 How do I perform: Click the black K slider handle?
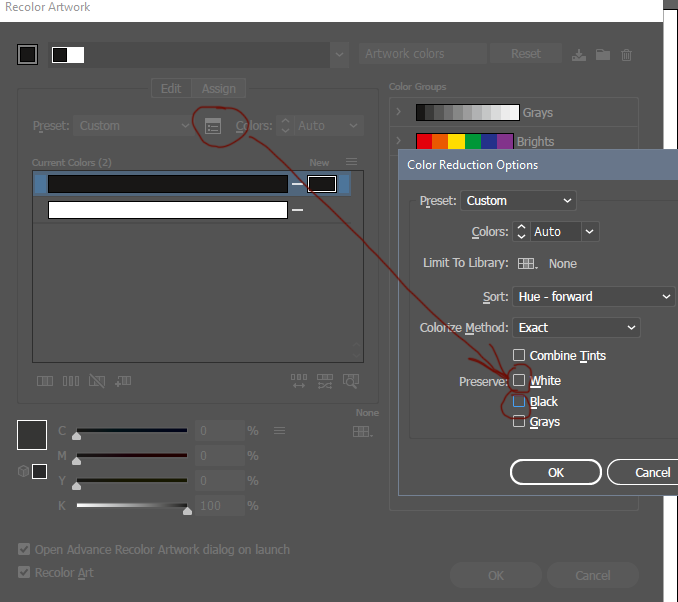pyautogui.click(x=187, y=511)
